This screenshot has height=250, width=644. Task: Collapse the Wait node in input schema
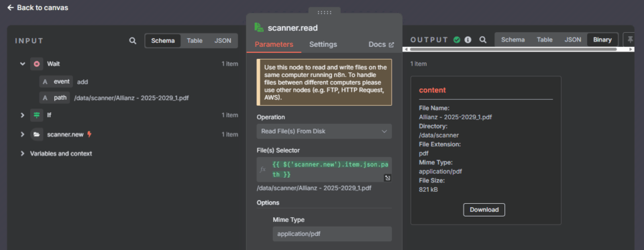click(23, 64)
